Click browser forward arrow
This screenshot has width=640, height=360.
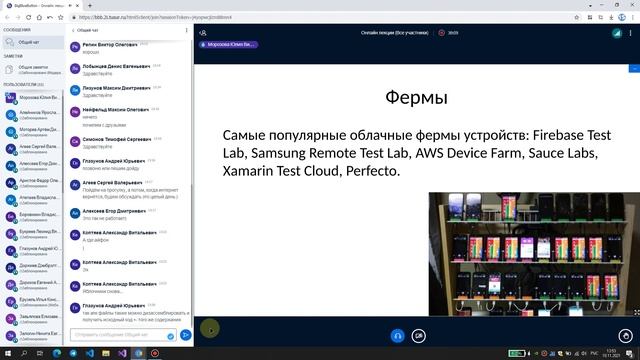click(x=18, y=18)
